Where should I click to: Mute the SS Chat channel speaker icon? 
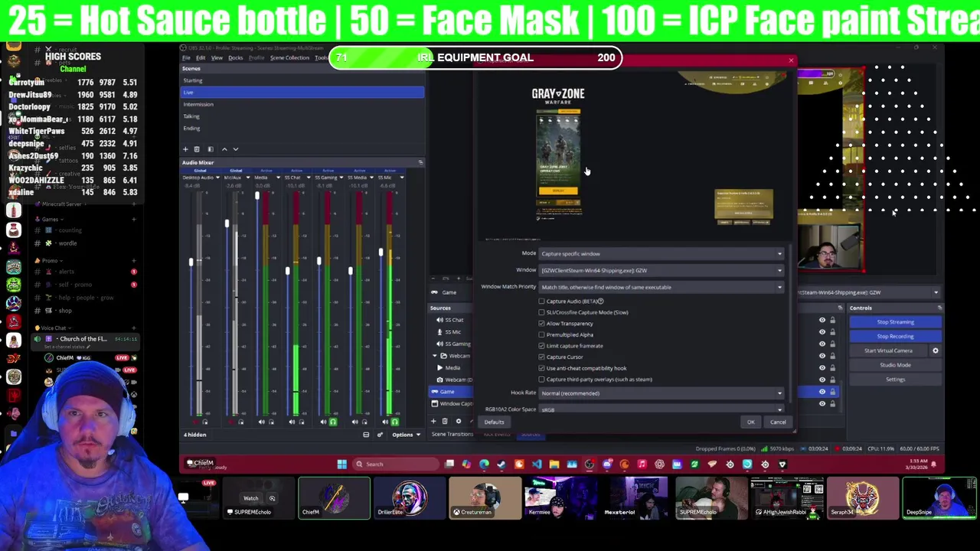(x=292, y=422)
